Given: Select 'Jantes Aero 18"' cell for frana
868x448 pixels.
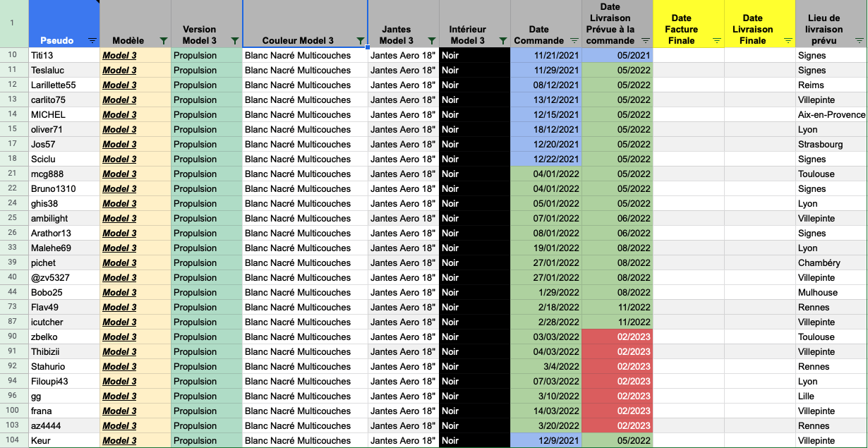Looking at the screenshot, I should tap(404, 411).
